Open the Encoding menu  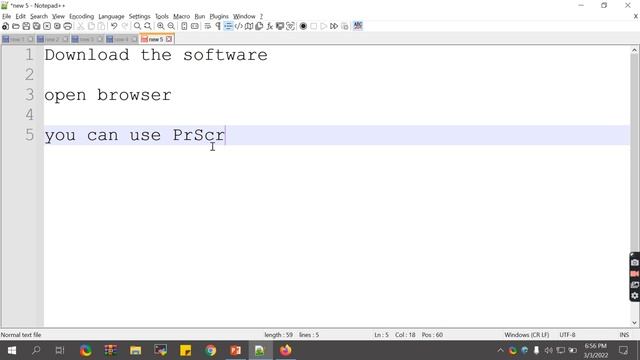point(82,16)
